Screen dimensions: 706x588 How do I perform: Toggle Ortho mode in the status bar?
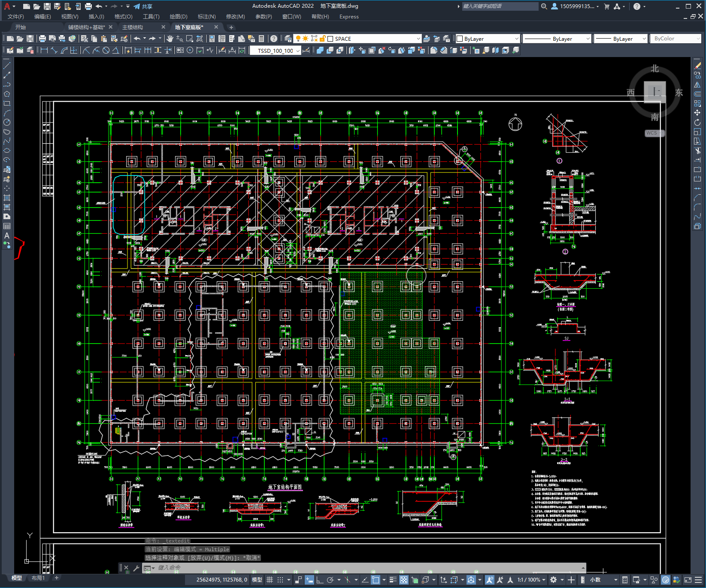pos(320,580)
